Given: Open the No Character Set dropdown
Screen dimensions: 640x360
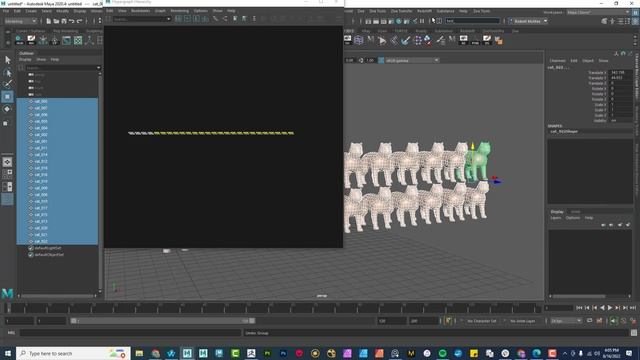Looking at the screenshot, I should [x=482, y=321].
